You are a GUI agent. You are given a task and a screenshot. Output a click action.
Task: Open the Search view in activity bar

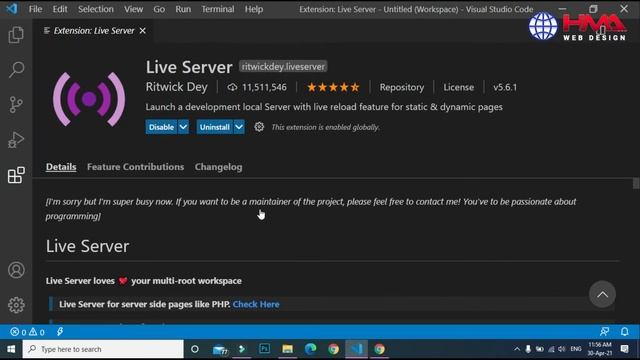tap(16, 69)
